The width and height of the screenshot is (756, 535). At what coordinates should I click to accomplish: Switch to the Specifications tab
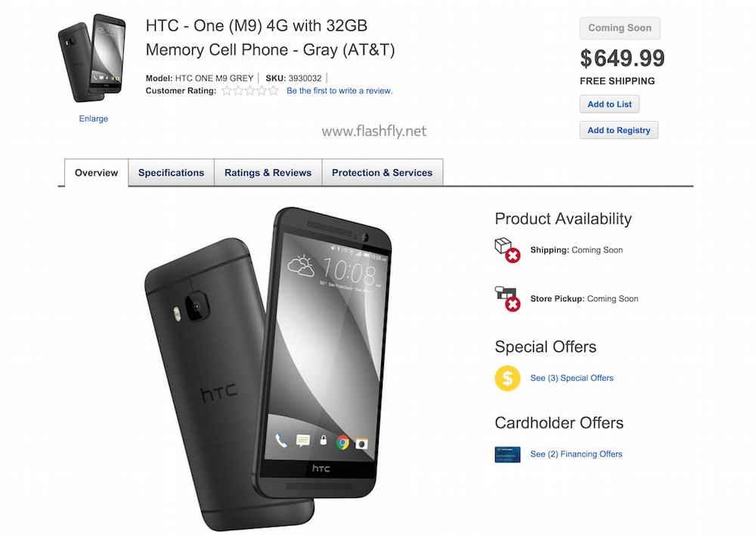click(x=171, y=173)
